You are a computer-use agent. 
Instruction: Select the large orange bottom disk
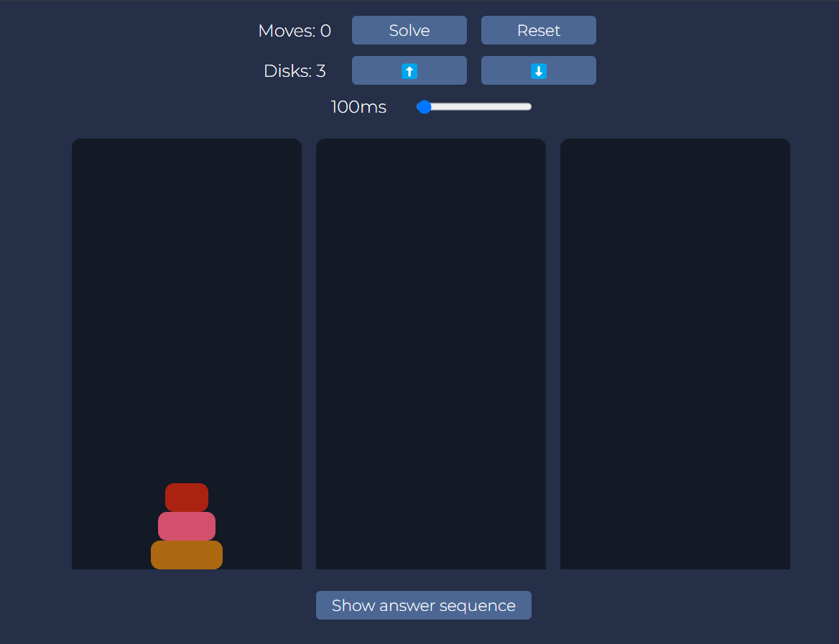click(x=187, y=555)
